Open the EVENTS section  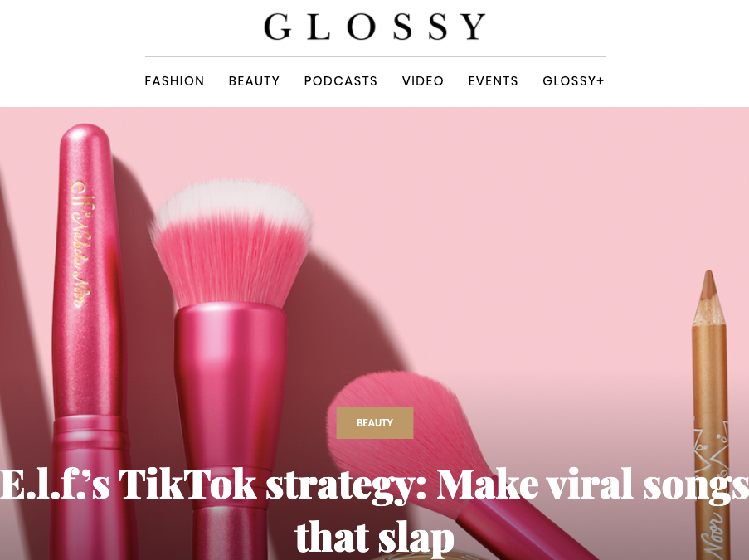coord(493,80)
